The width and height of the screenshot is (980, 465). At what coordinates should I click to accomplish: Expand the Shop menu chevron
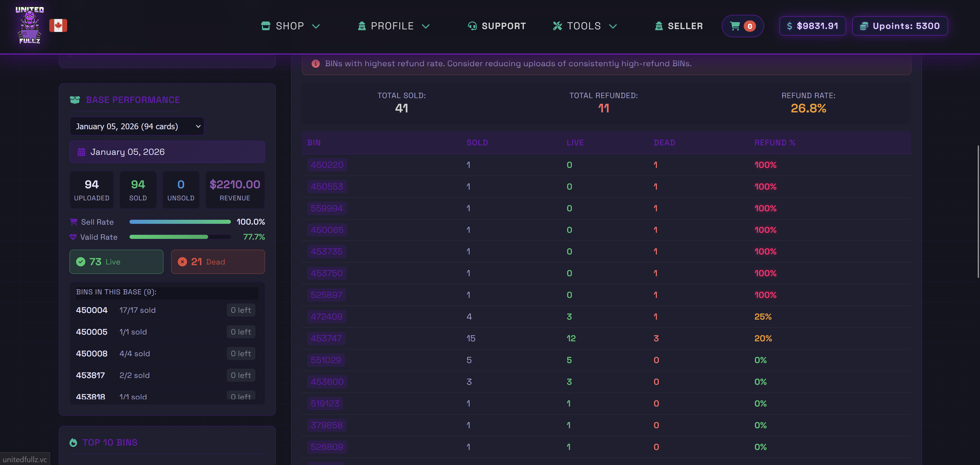click(x=316, y=26)
